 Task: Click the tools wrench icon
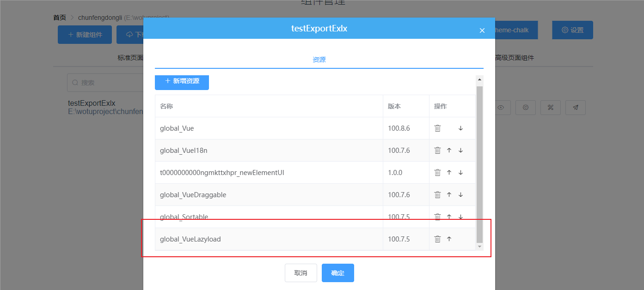[551, 108]
